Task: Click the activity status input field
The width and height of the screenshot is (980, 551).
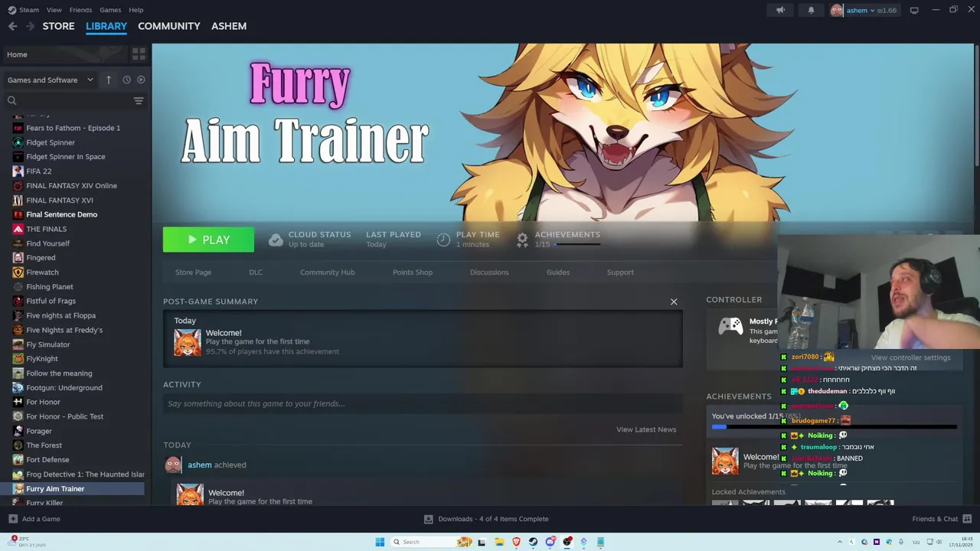Action: (422, 404)
